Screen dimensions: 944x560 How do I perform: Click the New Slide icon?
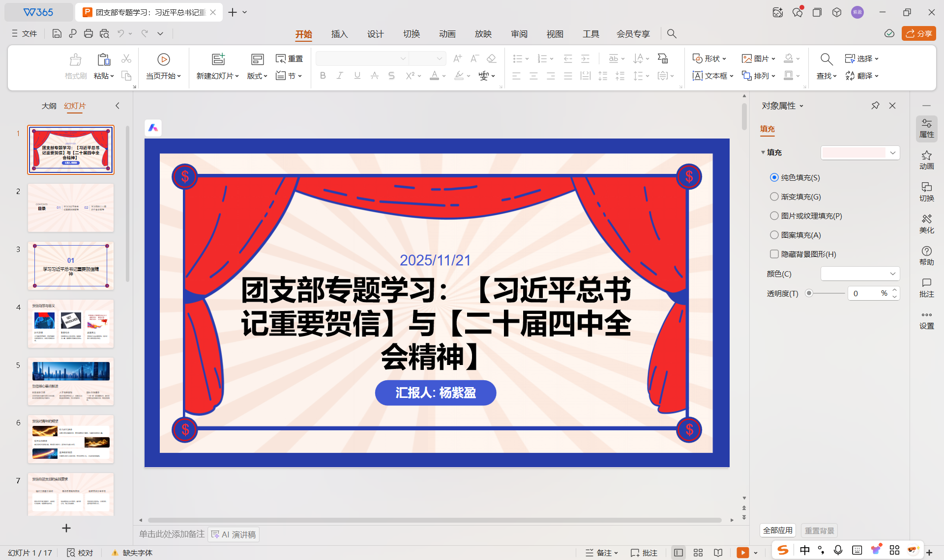coord(218,59)
